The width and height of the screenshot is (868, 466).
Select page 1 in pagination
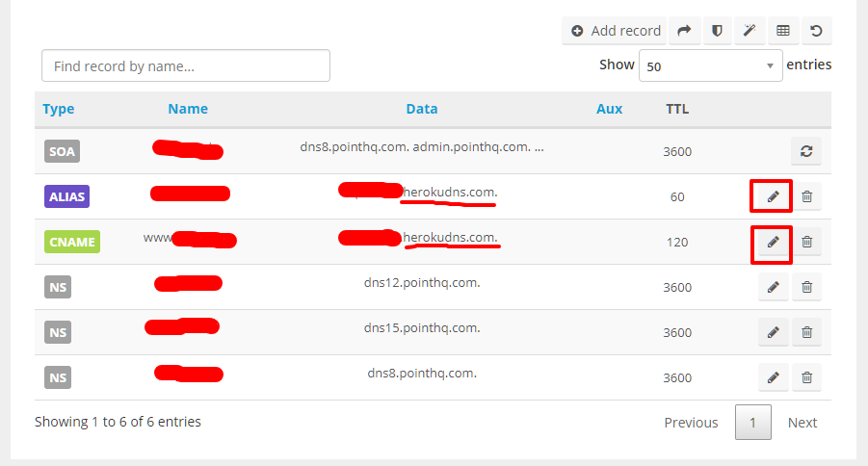point(752,423)
